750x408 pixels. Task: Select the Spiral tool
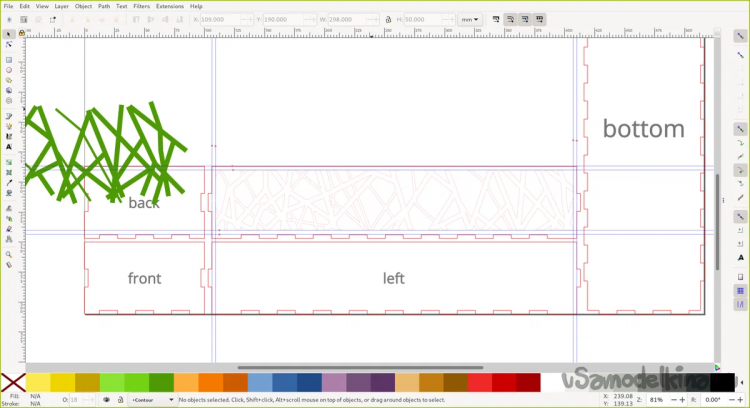8,101
